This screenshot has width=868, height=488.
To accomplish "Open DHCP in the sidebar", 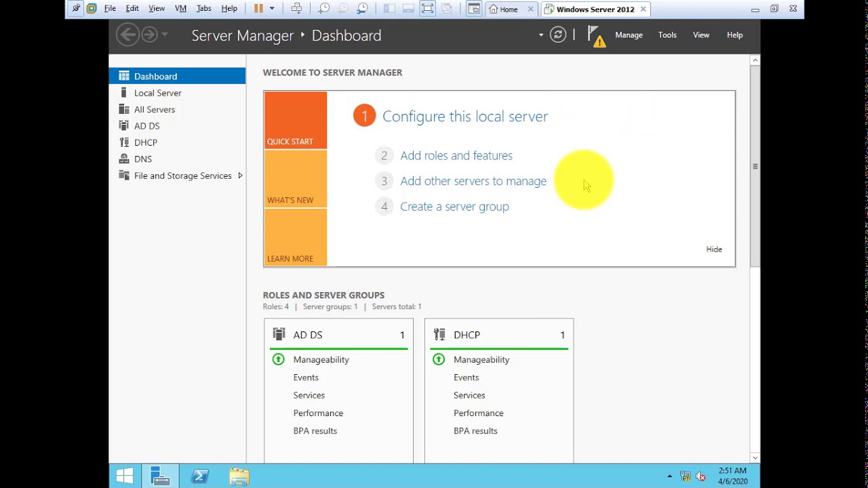I will point(177,142).
